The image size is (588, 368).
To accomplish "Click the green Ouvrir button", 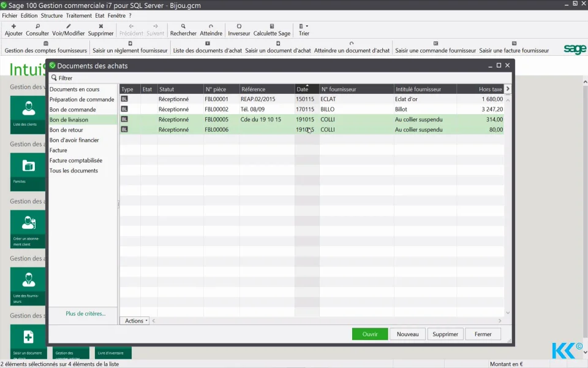I will coord(370,334).
